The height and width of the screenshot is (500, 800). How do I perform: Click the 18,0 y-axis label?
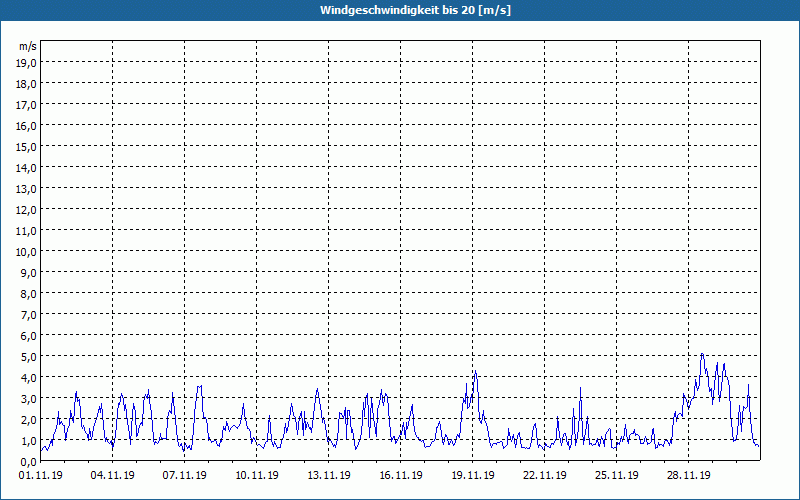pos(26,84)
